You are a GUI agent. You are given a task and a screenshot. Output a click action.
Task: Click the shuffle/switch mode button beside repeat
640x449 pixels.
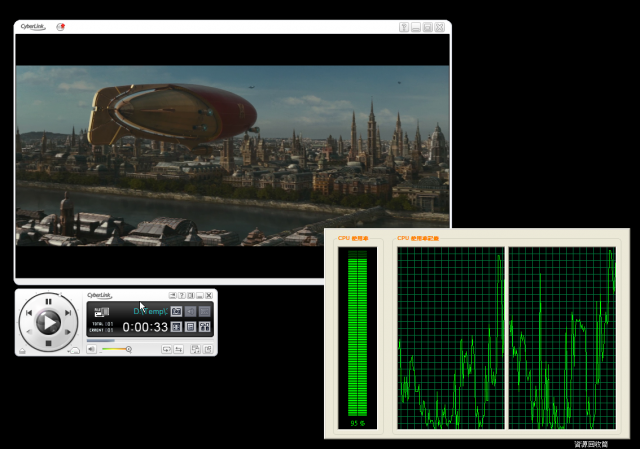point(196,349)
